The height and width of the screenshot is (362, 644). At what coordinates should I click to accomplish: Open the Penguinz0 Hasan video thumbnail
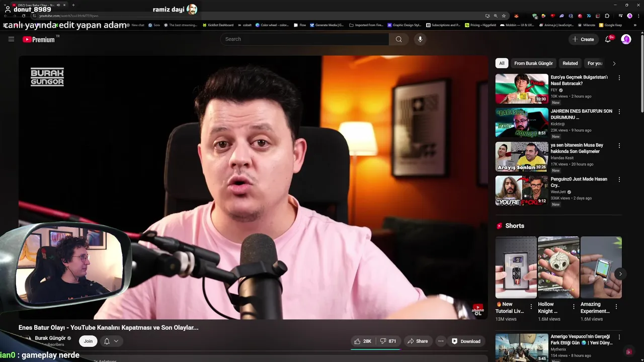pos(522,191)
